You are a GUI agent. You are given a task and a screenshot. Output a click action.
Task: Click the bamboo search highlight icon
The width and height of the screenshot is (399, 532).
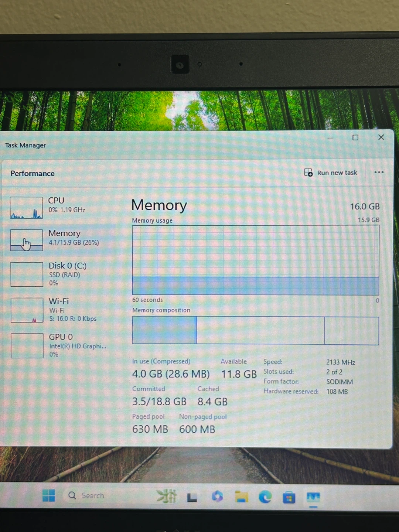[167, 496]
